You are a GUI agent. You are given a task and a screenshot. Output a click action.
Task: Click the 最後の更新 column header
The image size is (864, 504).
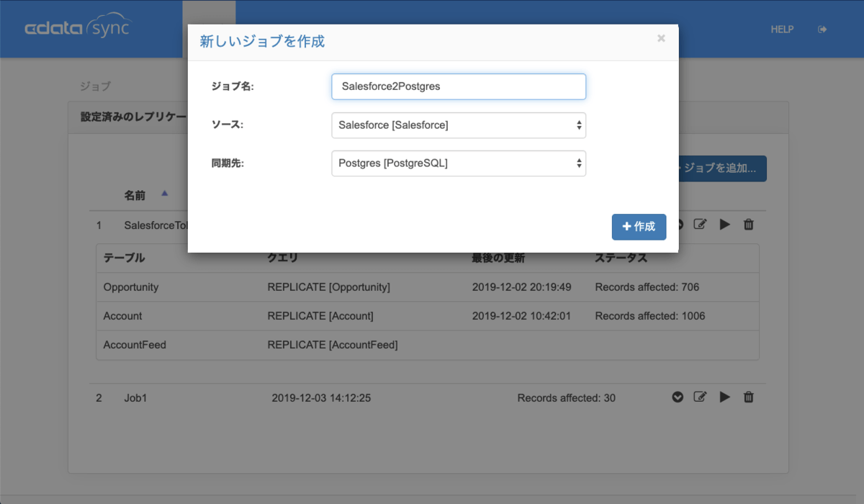498,258
